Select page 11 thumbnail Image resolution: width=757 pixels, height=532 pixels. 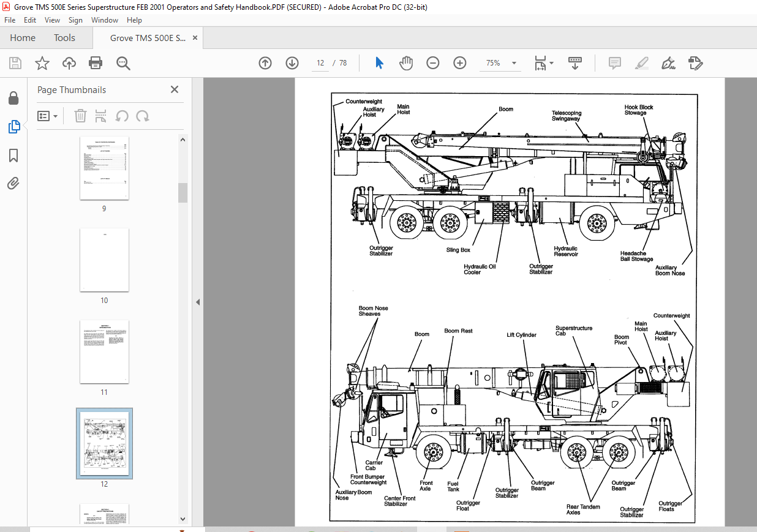[x=104, y=352]
